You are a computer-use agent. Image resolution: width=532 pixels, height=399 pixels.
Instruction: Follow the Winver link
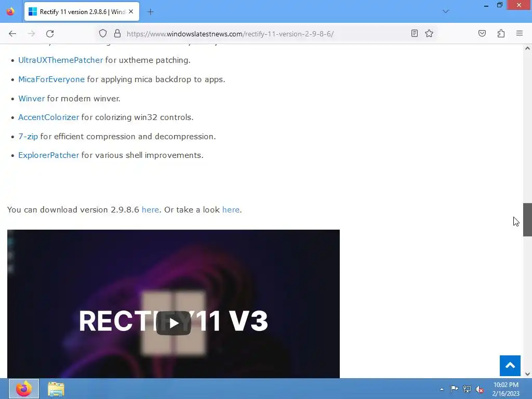[x=32, y=98]
